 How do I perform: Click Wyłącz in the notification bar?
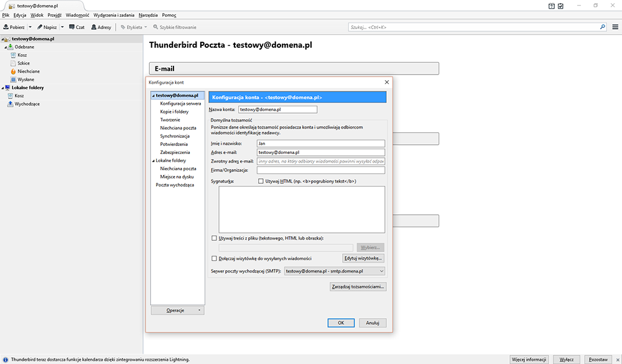point(567,360)
